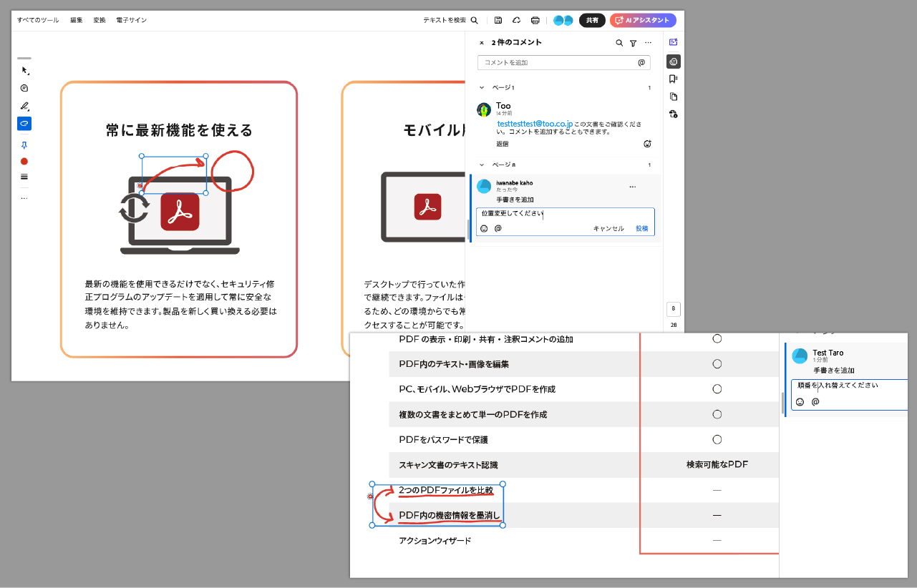The width and height of the screenshot is (917, 588).
Task: Toggle the freehand drawing tool
Action: click(x=24, y=124)
